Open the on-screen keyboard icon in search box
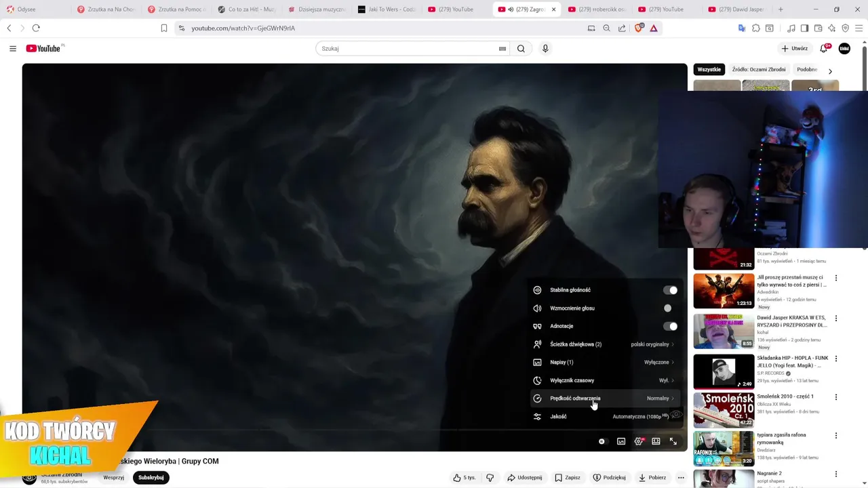 (x=502, y=48)
